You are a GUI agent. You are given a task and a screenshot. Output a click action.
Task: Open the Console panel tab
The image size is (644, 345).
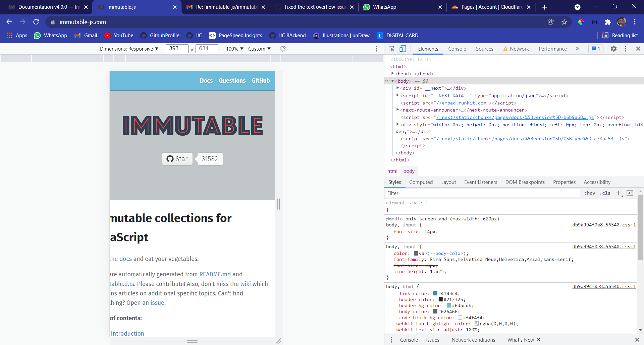(457, 49)
